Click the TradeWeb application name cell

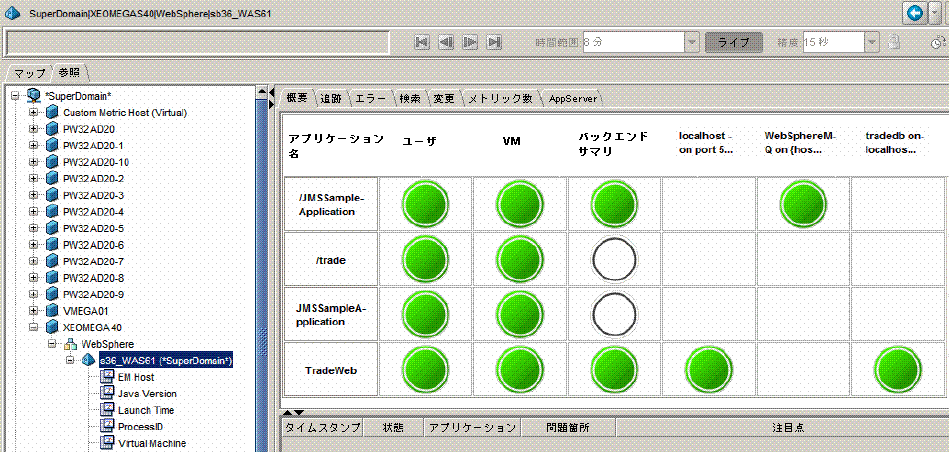(x=330, y=370)
